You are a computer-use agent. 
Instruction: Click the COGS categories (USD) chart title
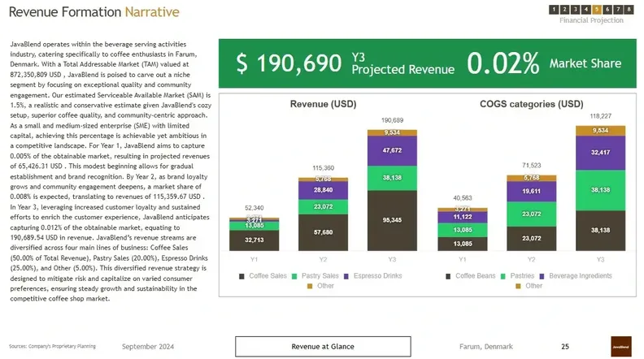(x=532, y=104)
